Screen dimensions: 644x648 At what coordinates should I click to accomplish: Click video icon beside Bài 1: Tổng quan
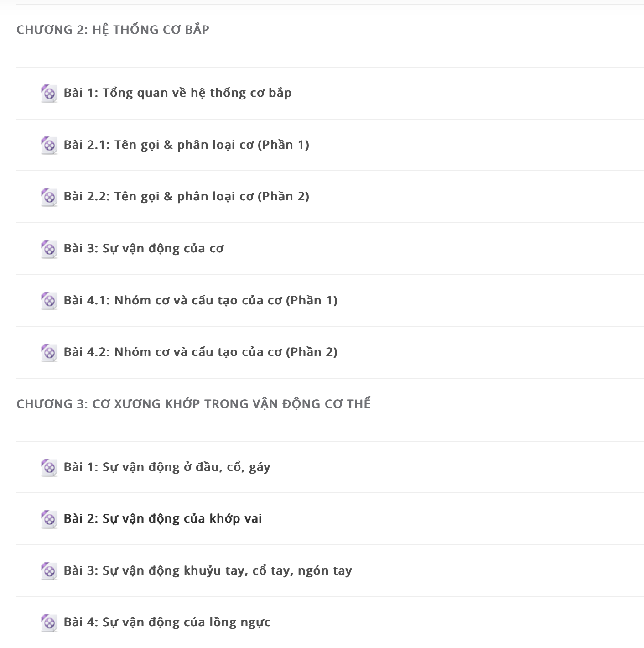tap(49, 94)
